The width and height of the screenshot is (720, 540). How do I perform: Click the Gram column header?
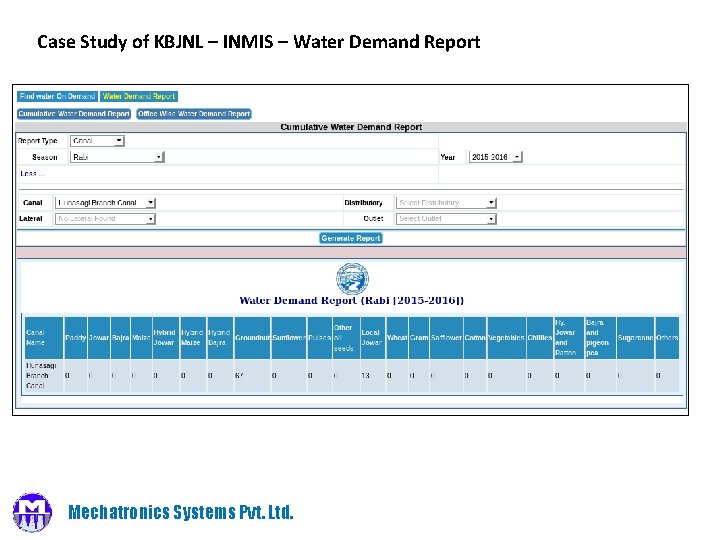pyautogui.click(x=419, y=338)
